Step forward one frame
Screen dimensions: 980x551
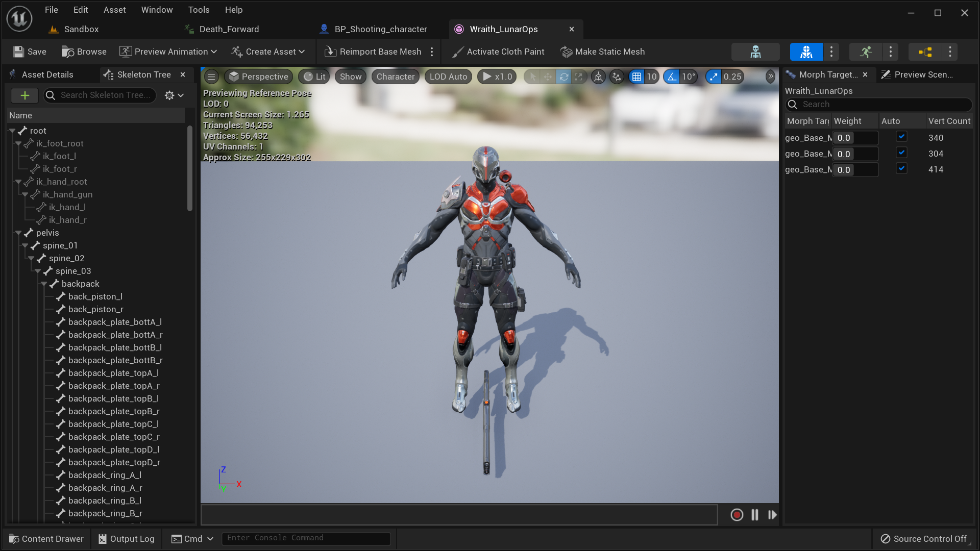click(772, 515)
